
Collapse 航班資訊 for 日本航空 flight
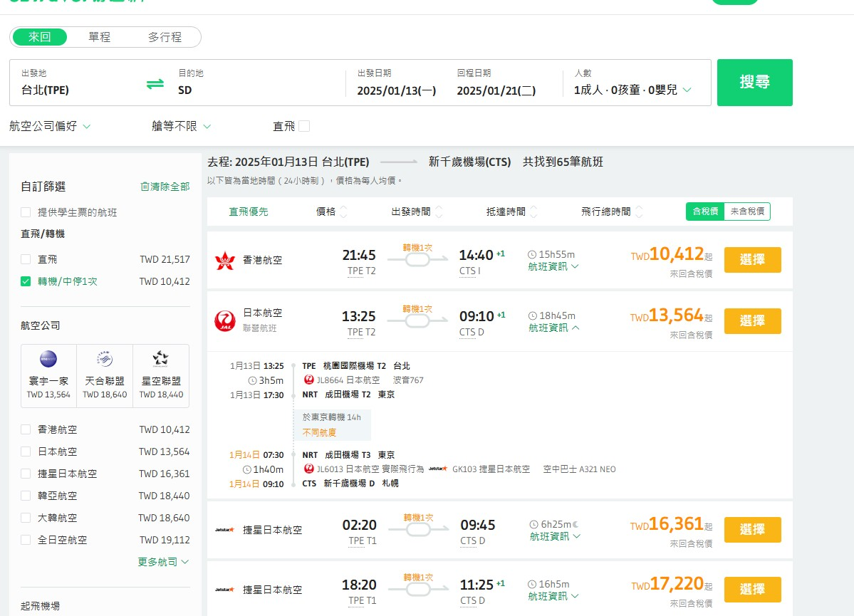pos(554,328)
